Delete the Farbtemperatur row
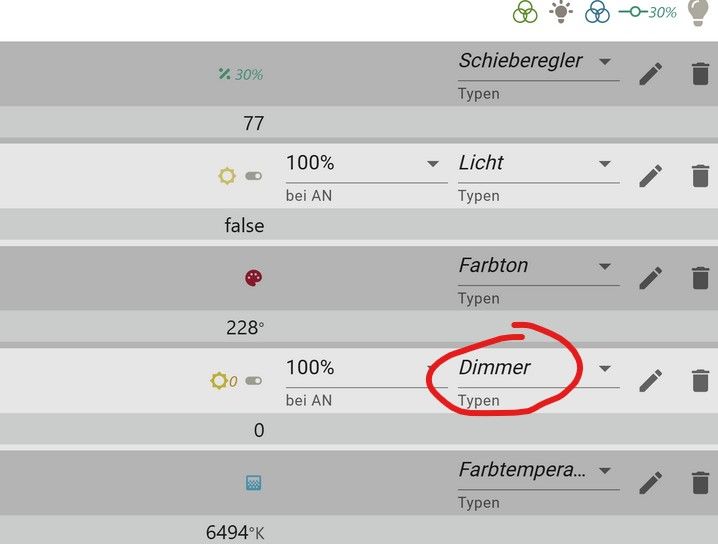Image resolution: width=718 pixels, height=544 pixels. (x=700, y=482)
